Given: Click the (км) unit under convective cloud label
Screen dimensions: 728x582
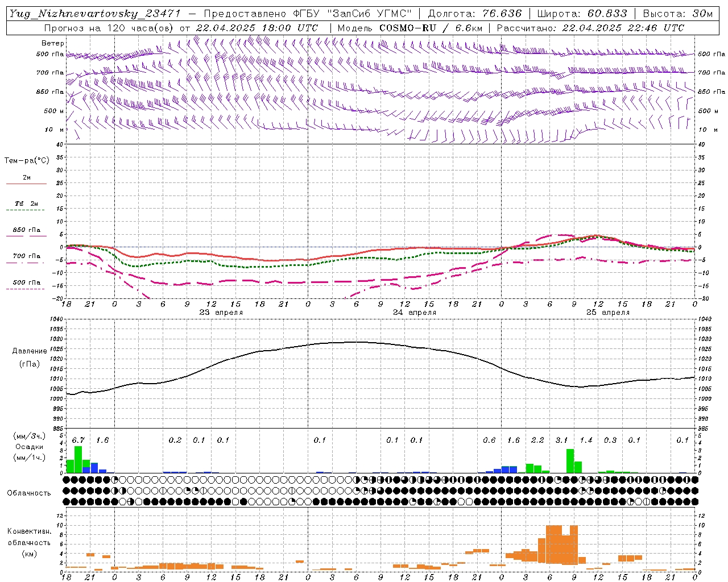Looking at the screenshot, I should pos(29,553).
